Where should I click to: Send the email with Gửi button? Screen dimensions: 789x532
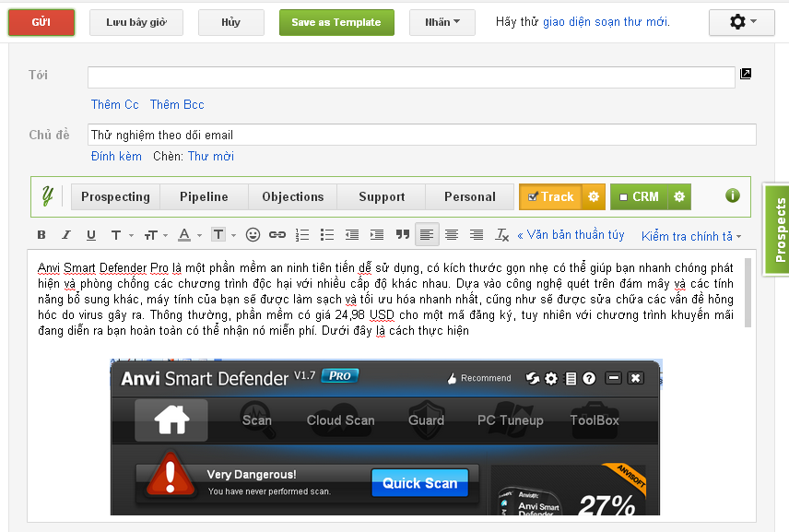tap(41, 22)
